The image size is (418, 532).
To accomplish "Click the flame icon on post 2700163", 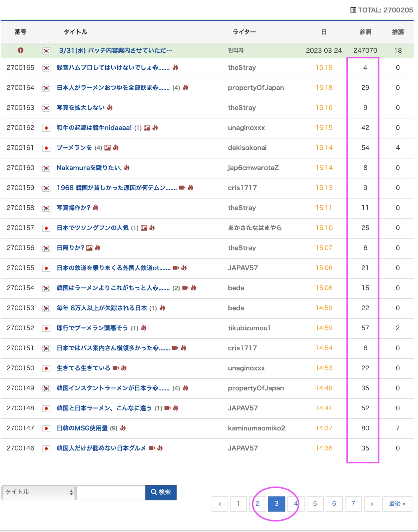I will click(110, 108).
